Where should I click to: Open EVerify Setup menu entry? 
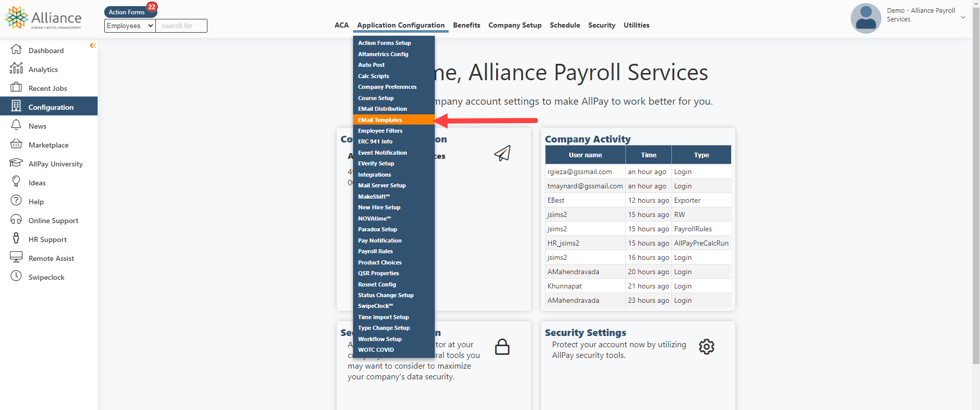click(x=393, y=163)
